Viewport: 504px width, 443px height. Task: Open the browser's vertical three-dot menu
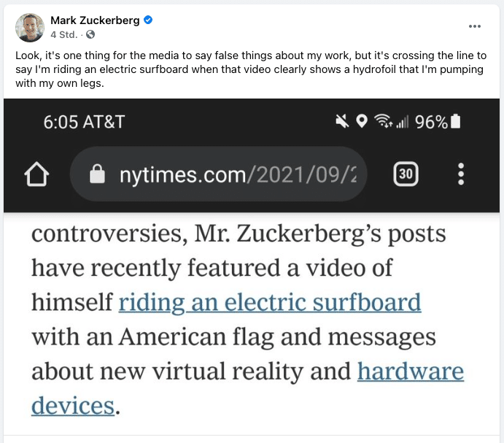click(460, 174)
